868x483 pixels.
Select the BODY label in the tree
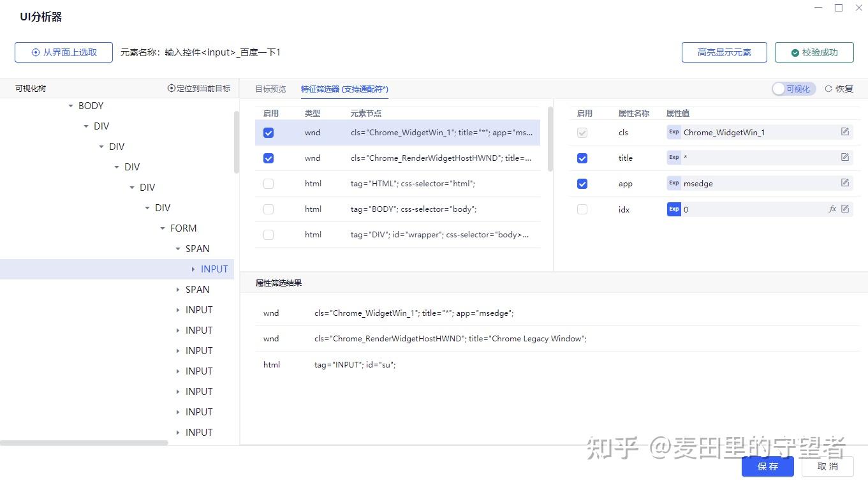[91, 106]
